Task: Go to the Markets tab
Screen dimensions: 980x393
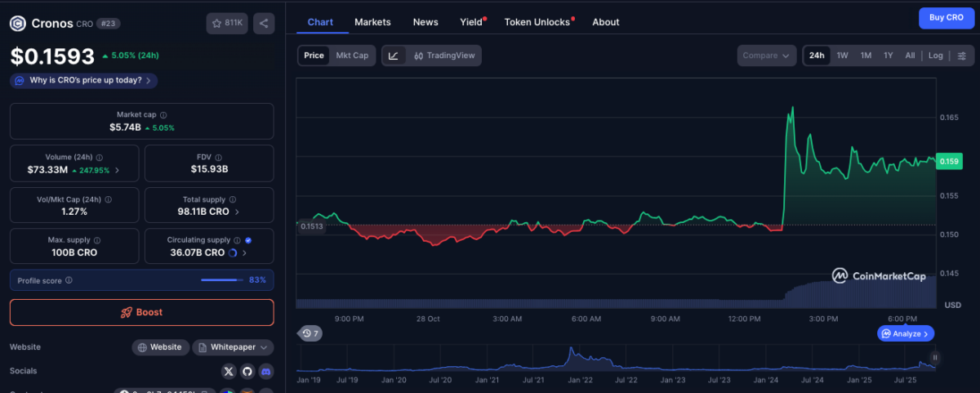Action: [x=372, y=22]
